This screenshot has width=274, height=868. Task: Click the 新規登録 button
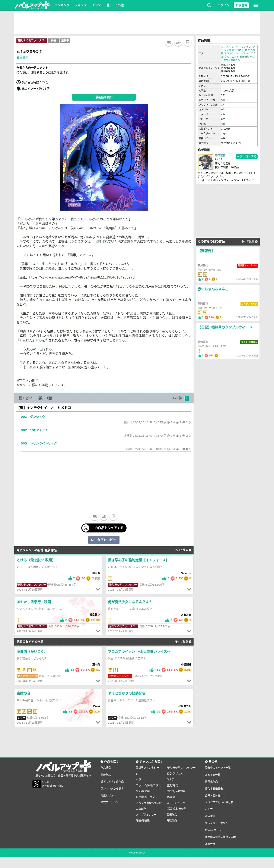click(x=241, y=5)
